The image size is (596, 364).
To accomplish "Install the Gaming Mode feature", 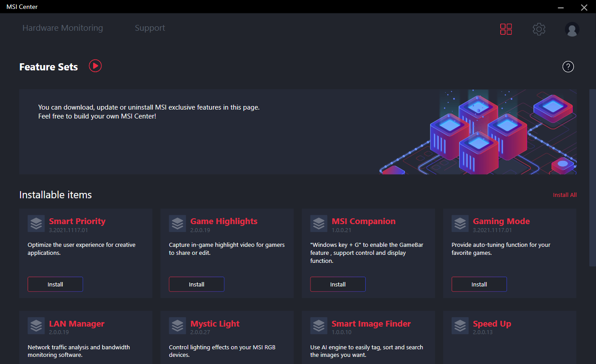I will point(479,284).
